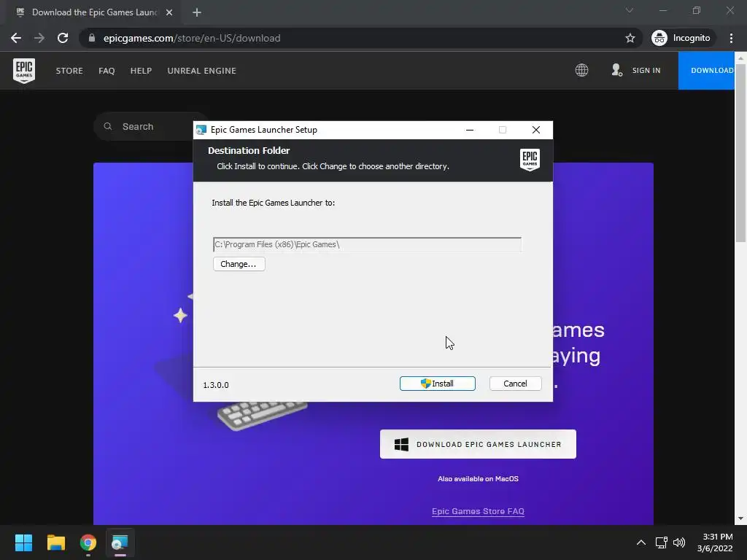
Task: Click the Chrome icon in the taskbar
Action: click(88, 542)
